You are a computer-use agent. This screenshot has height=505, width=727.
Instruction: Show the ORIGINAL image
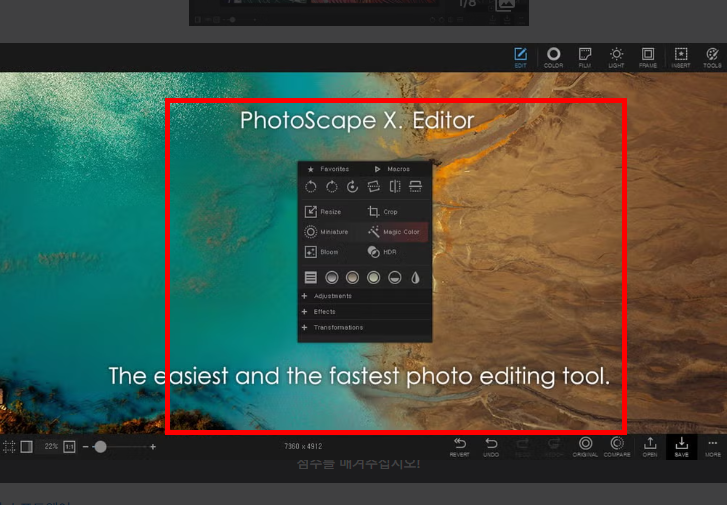click(x=585, y=447)
